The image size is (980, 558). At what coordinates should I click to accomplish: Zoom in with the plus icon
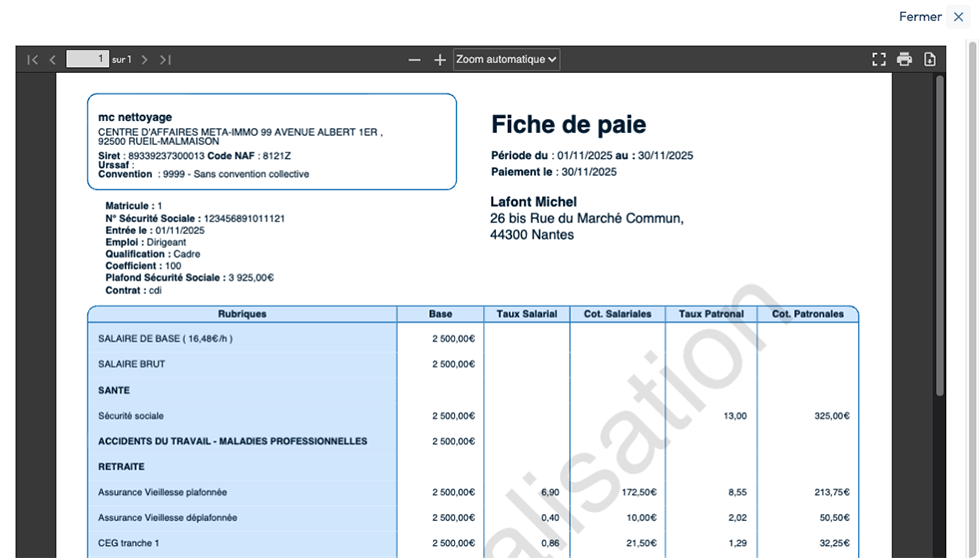pos(440,59)
